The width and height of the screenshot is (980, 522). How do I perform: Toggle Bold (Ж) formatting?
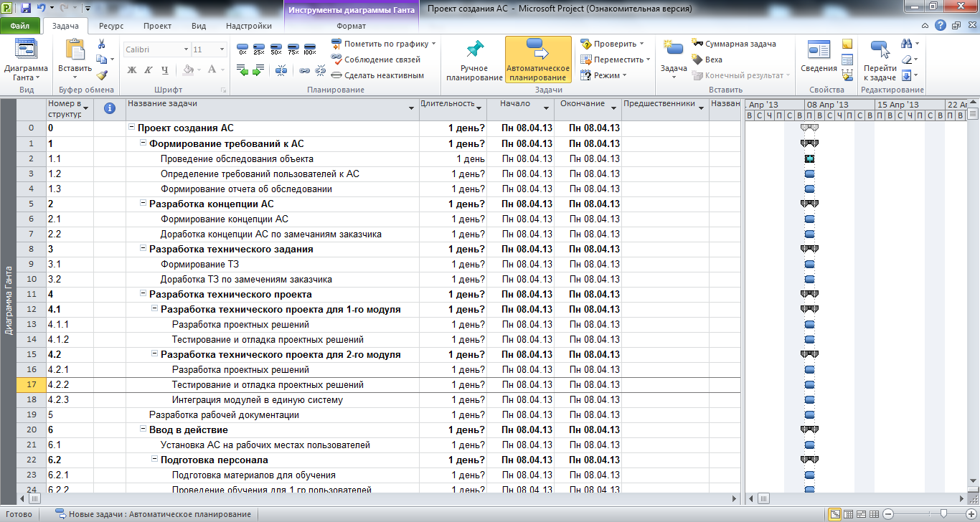coord(132,70)
